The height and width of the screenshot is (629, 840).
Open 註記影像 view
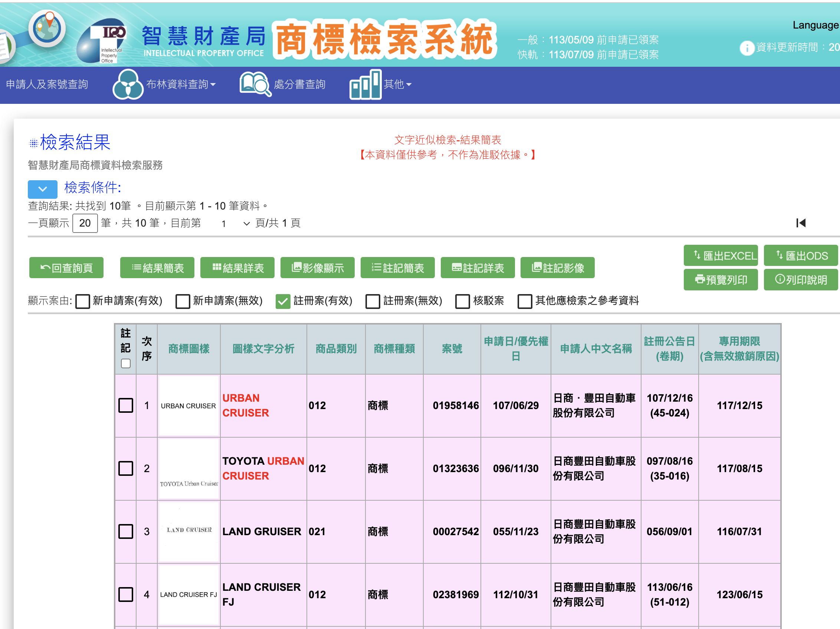[x=558, y=268]
